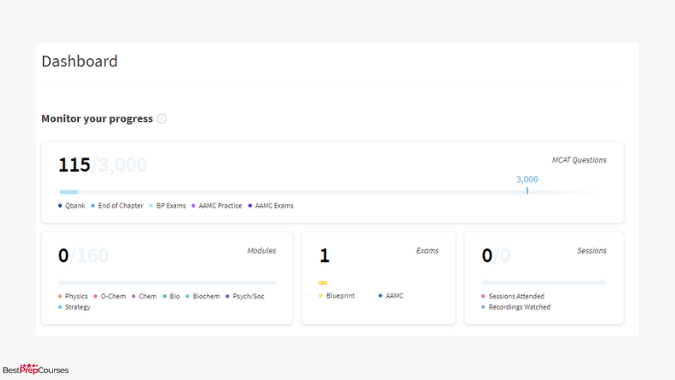
Task: Click the Monitor your progress heading
Action: tap(97, 118)
